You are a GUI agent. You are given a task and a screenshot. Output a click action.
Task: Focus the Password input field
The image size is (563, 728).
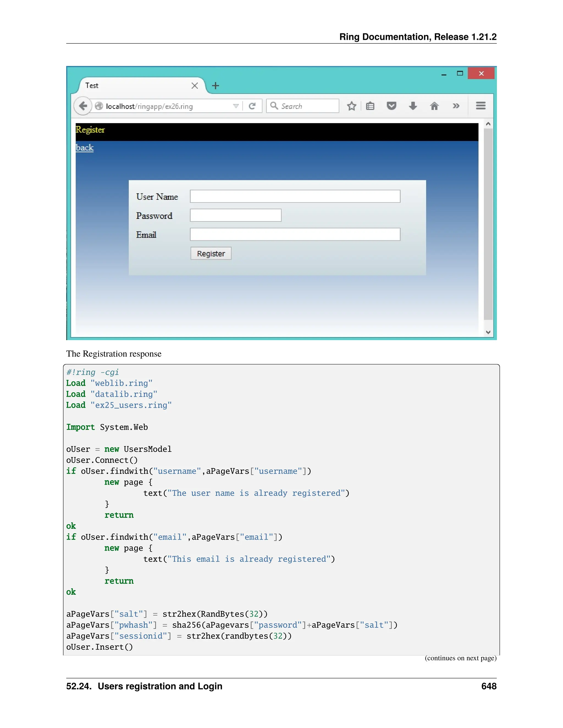click(x=236, y=215)
